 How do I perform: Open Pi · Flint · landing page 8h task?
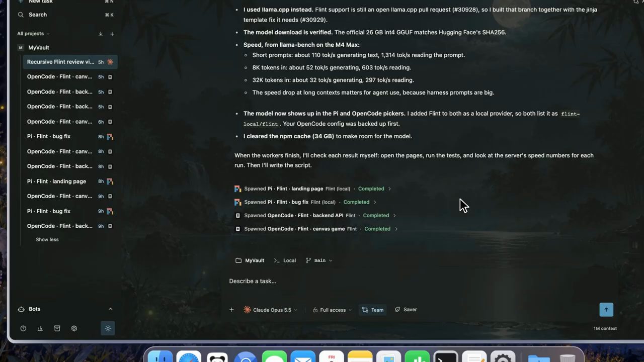coord(70,181)
